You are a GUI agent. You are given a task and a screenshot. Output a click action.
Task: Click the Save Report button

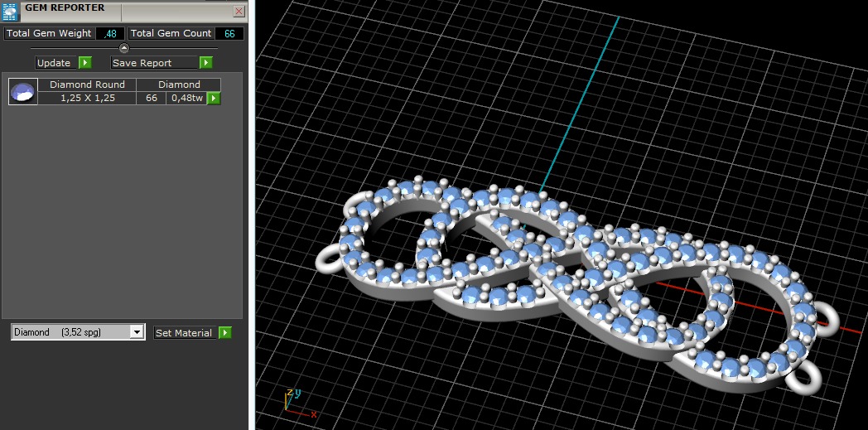(x=154, y=62)
